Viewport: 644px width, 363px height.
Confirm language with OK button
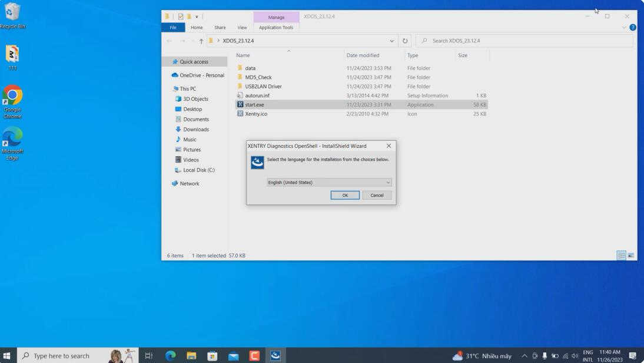tap(345, 195)
